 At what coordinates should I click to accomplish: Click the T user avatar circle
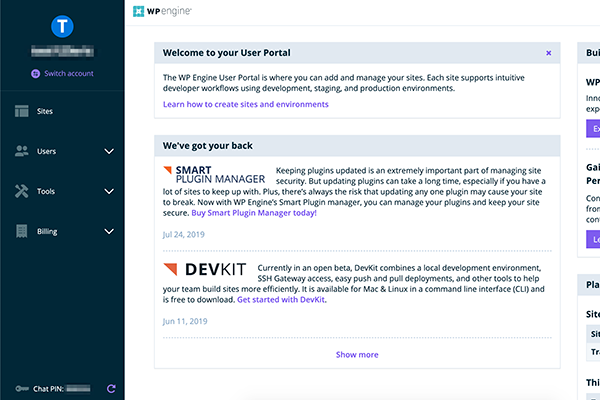tap(62, 28)
